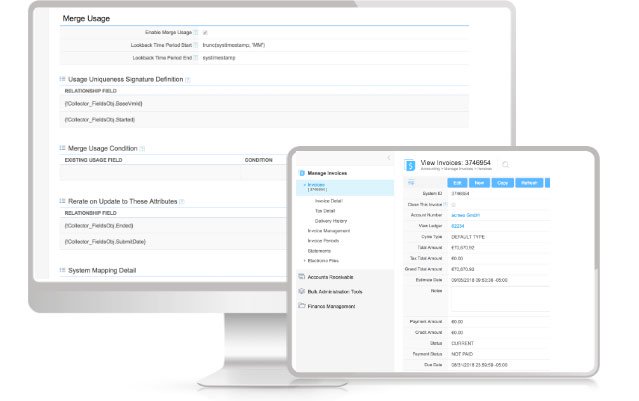The image size is (639, 401).
Task: Click the search icon beside View Invoices title
Action: (x=505, y=164)
